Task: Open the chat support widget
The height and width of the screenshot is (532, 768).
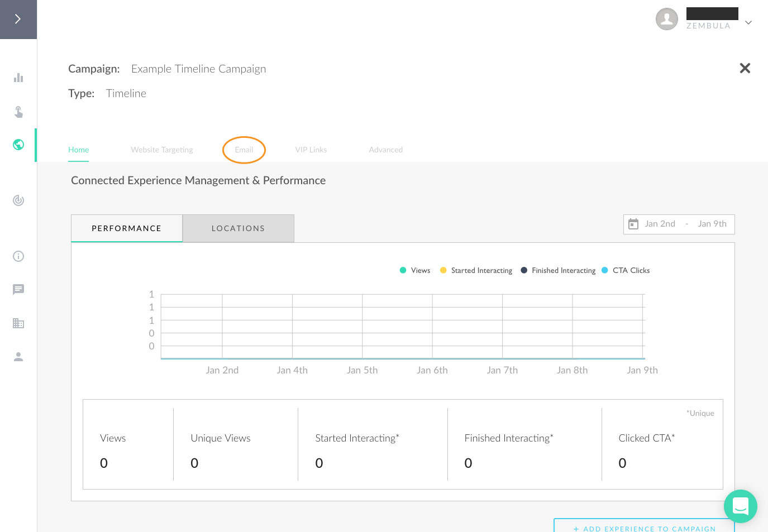Action: [x=741, y=506]
